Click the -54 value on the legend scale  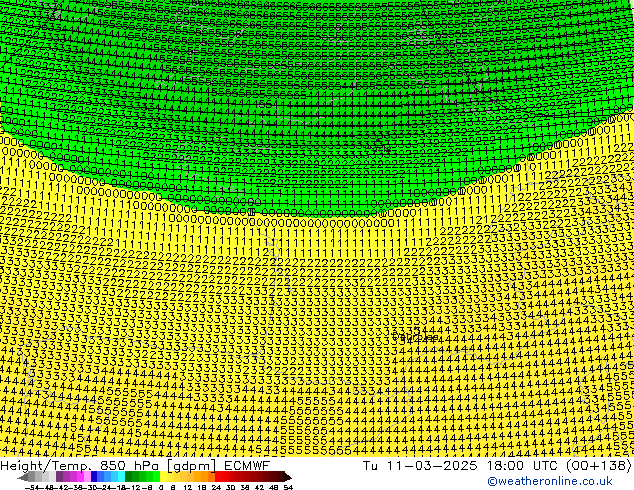pyautogui.click(x=32, y=487)
